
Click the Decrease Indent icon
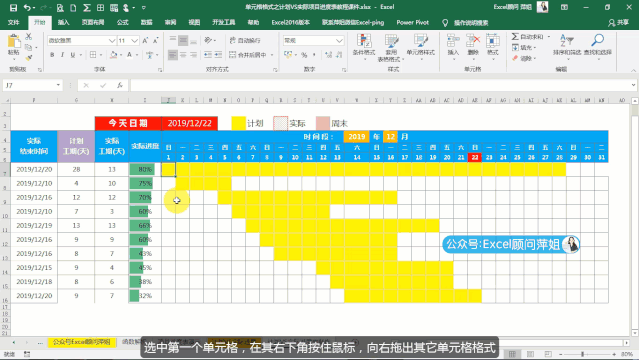[208, 54]
